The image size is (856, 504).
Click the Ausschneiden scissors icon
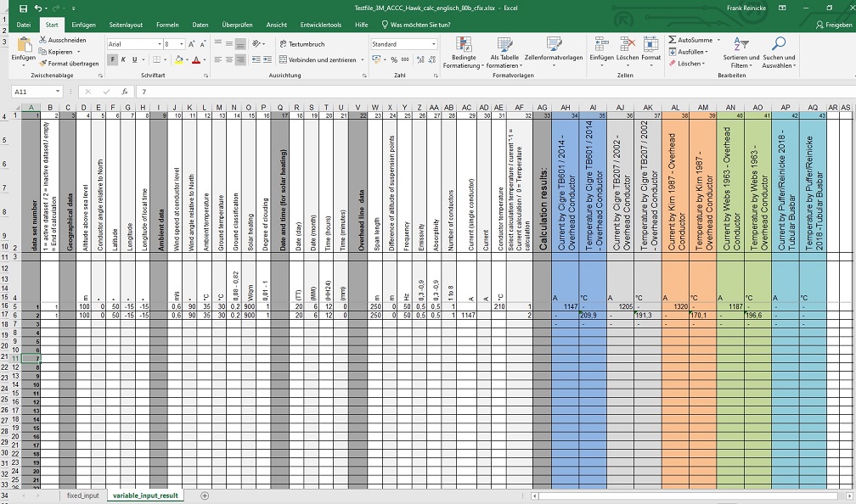[43, 39]
